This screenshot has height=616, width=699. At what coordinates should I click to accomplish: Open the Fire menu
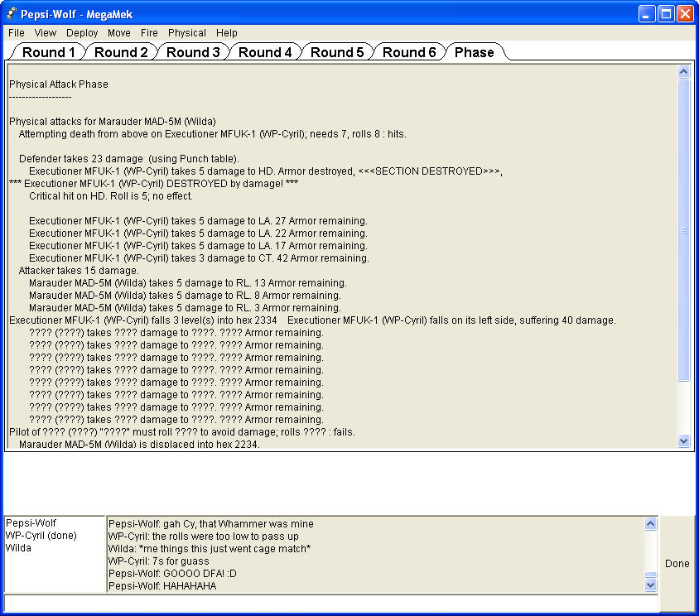[x=149, y=33]
